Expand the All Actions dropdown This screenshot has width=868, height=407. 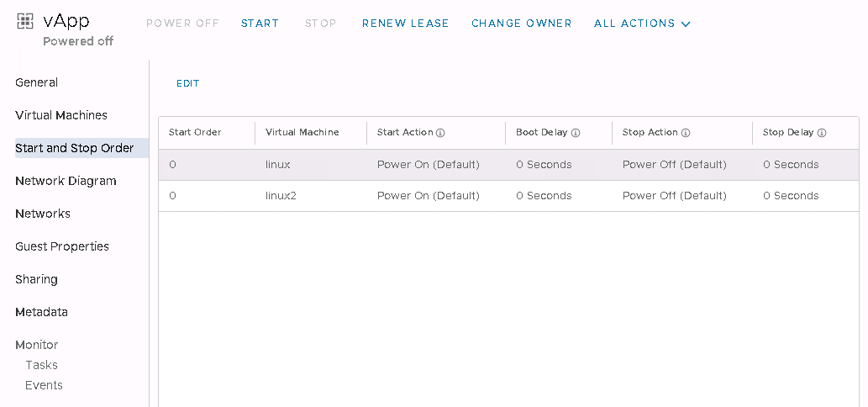[x=642, y=24]
